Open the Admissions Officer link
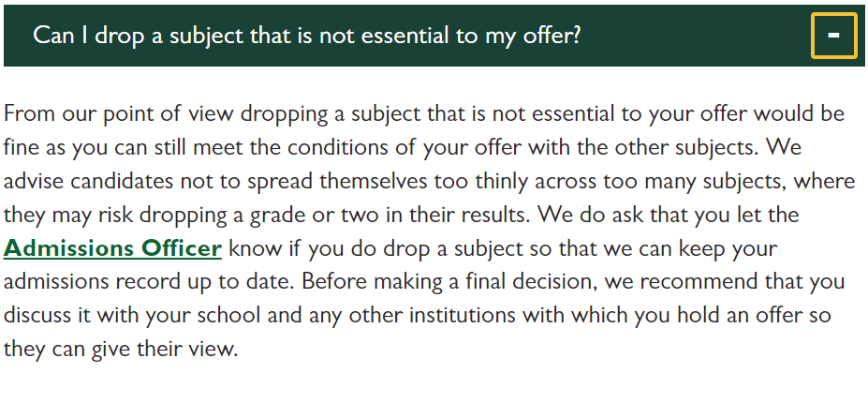This screenshot has width=868, height=403. (x=112, y=248)
